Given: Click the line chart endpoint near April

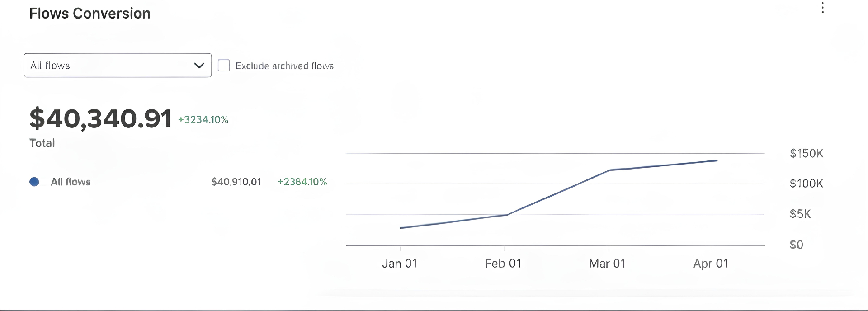Looking at the screenshot, I should pos(717,160).
